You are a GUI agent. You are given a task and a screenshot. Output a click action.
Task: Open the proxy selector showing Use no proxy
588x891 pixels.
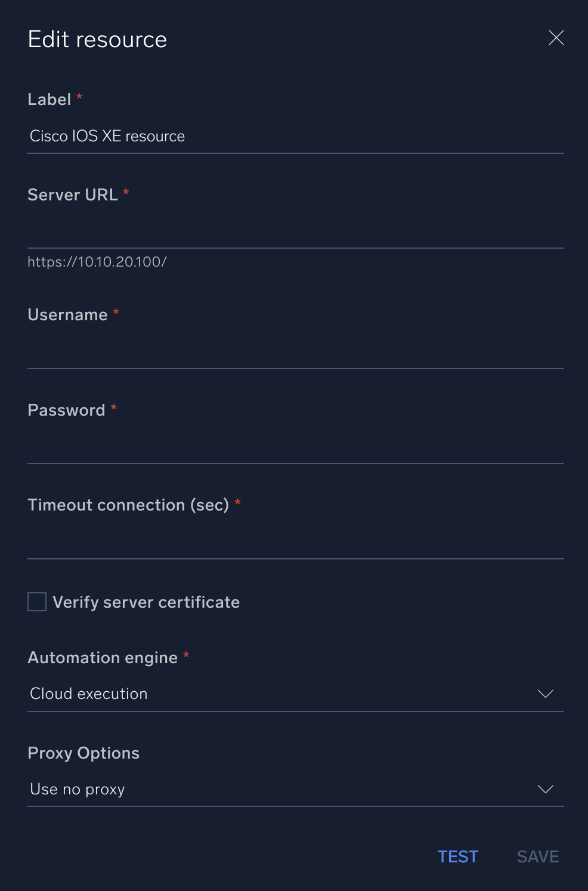pos(295,788)
